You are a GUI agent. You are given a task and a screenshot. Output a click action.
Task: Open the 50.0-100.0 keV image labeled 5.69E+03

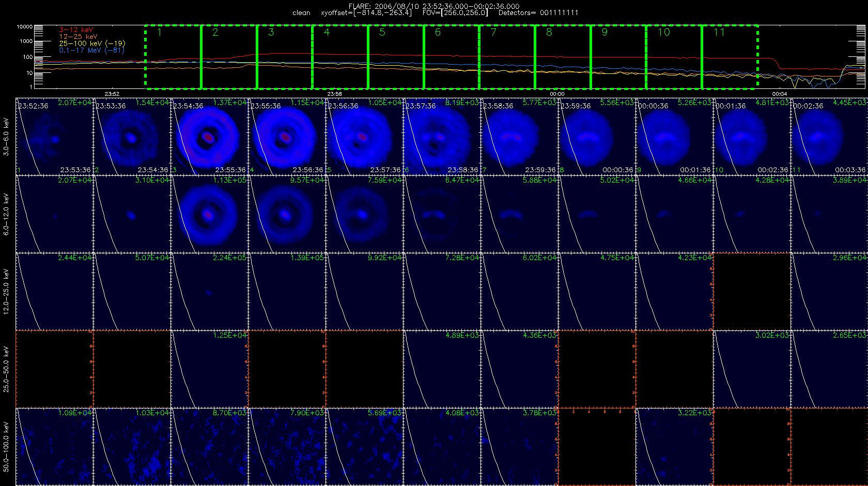[x=365, y=447]
